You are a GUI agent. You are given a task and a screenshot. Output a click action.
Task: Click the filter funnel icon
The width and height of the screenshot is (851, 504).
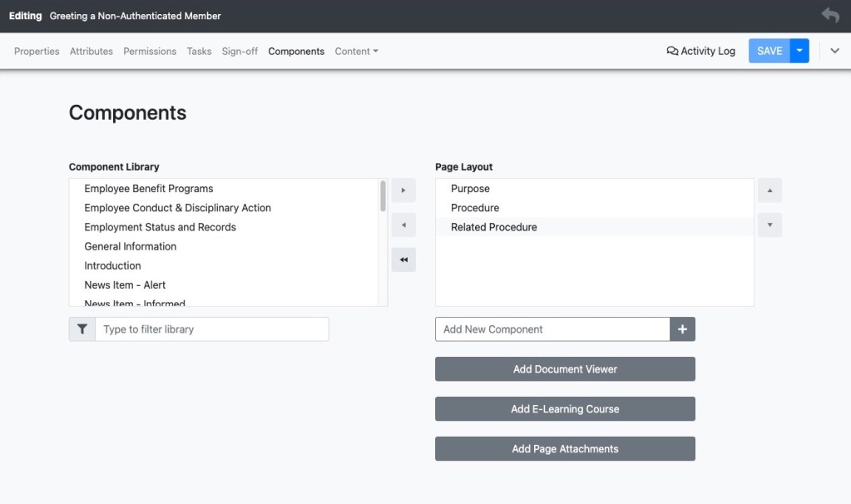coord(81,329)
